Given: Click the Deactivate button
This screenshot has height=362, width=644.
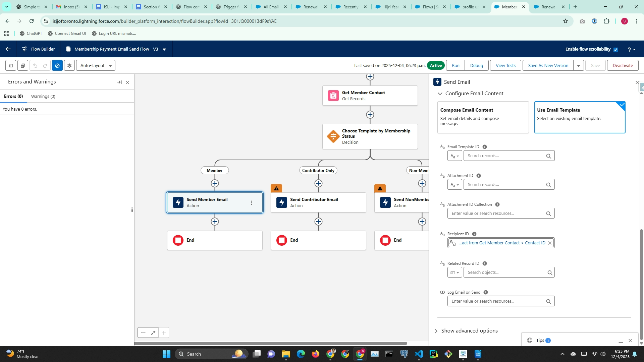Looking at the screenshot, I should (x=623, y=66).
